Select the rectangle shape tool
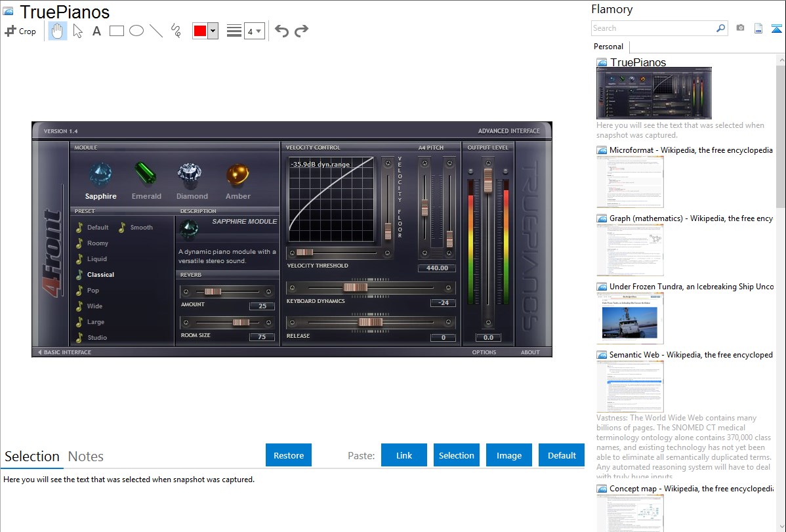Viewport: 786px width, 532px height. coord(116,31)
